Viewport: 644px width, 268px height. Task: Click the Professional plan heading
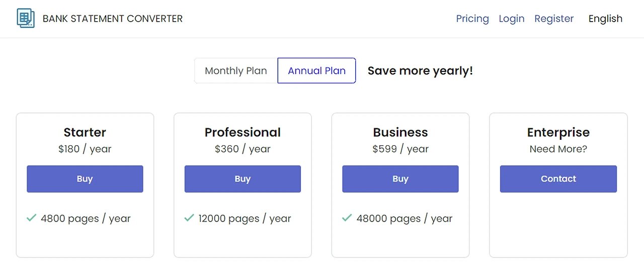click(243, 132)
